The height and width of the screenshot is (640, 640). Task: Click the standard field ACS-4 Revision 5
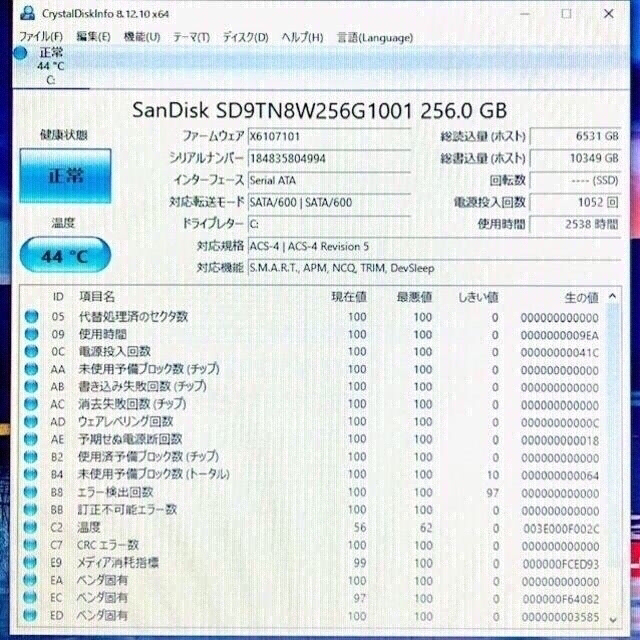(x=435, y=246)
